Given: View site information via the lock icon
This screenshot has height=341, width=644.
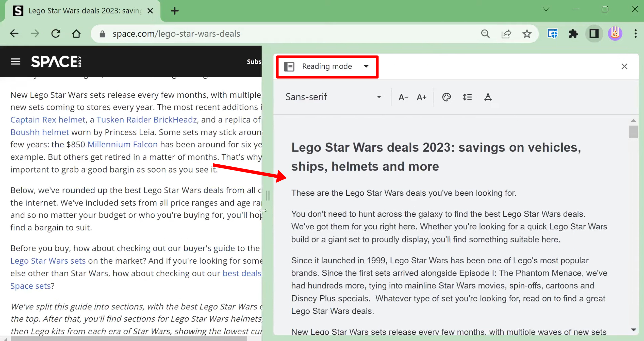Looking at the screenshot, I should coord(102,34).
